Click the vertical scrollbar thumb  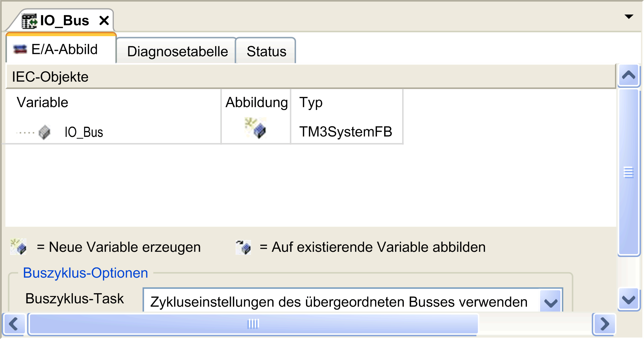(x=629, y=172)
